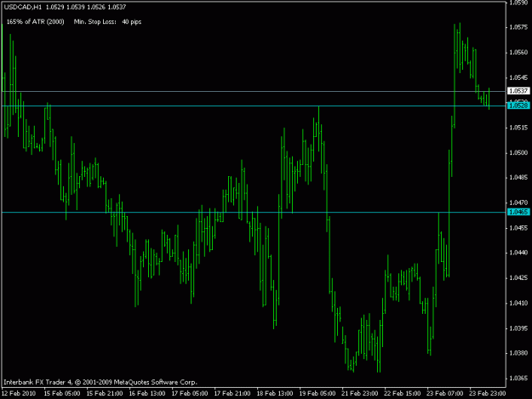The height and width of the screenshot is (399, 532).
Task: Click the '17 Feb 05:00' time axis label
Action: tap(190, 393)
